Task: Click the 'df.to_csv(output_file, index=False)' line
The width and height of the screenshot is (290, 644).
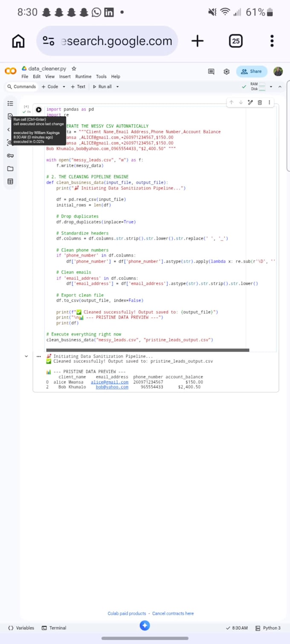Action: 100,300
